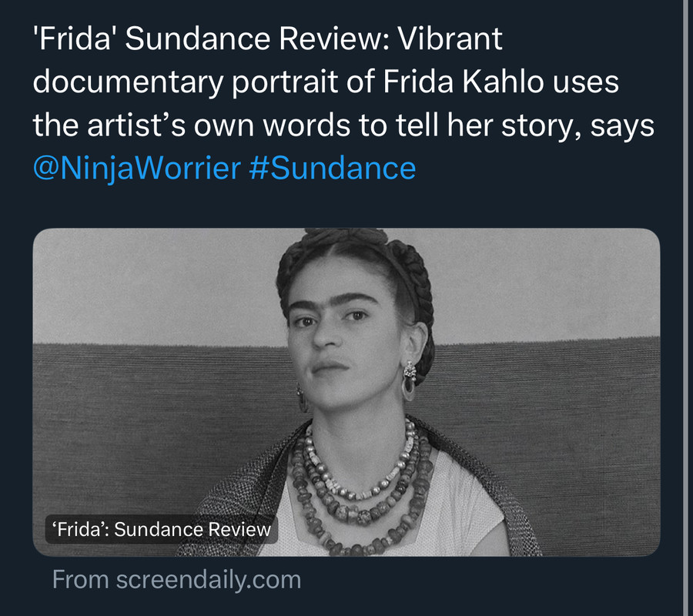693x616 pixels.
Task: Click the braided hair in the card photo
Action: point(416,277)
